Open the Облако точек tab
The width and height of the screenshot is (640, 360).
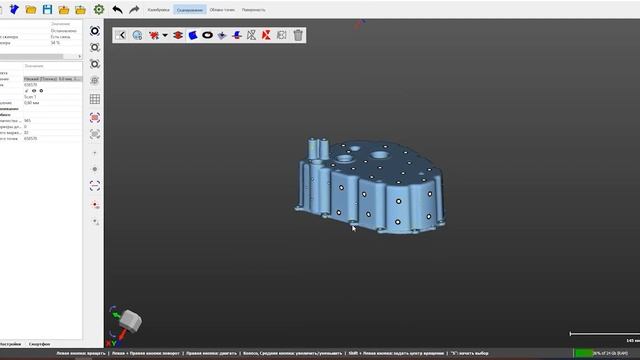[222, 10]
